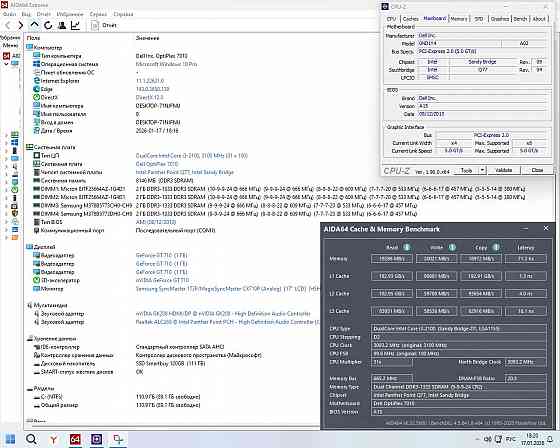Select the orange benchmark icon in sidebar tree
The image size is (560, 448).
(x=15, y=237)
